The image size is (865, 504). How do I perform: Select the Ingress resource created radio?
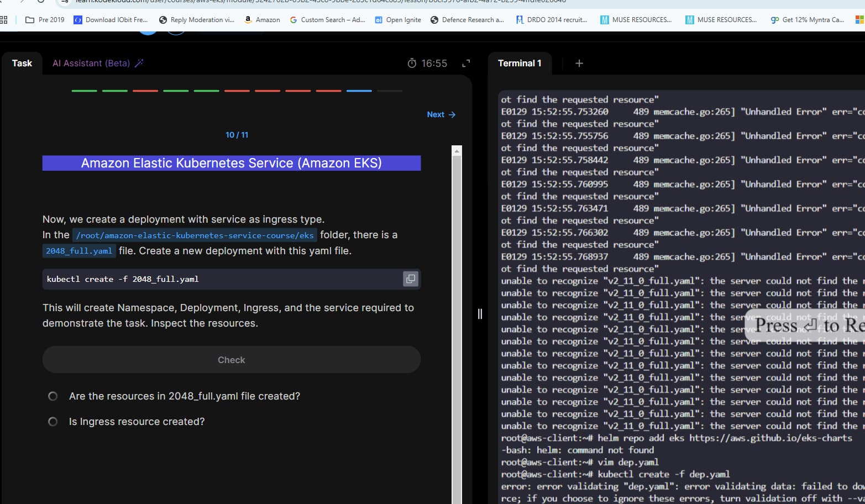53,422
